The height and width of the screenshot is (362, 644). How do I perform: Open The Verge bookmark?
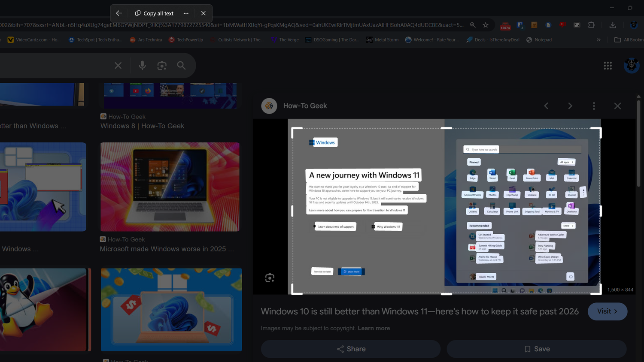pos(284,39)
